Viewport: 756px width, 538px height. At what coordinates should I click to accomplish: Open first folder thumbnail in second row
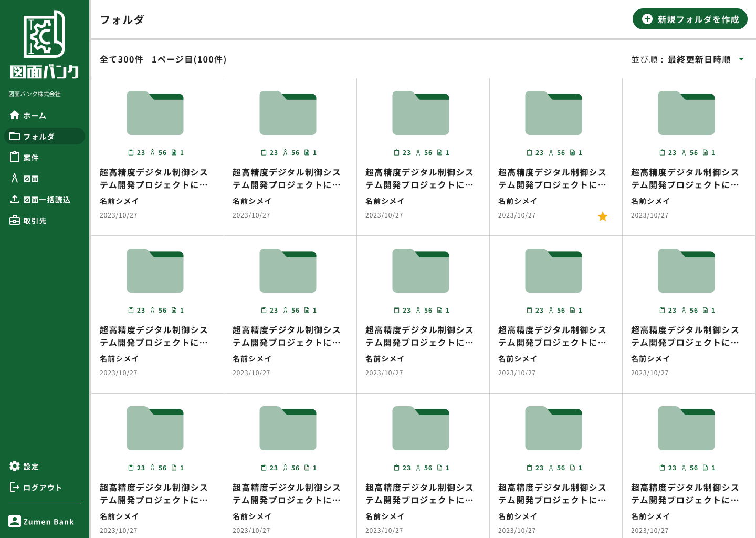(x=155, y=271)
